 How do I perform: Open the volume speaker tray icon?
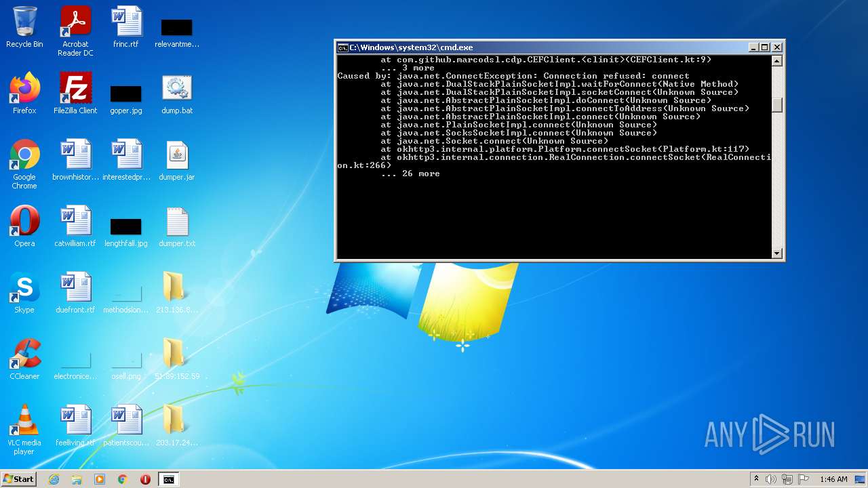point(771,479)
